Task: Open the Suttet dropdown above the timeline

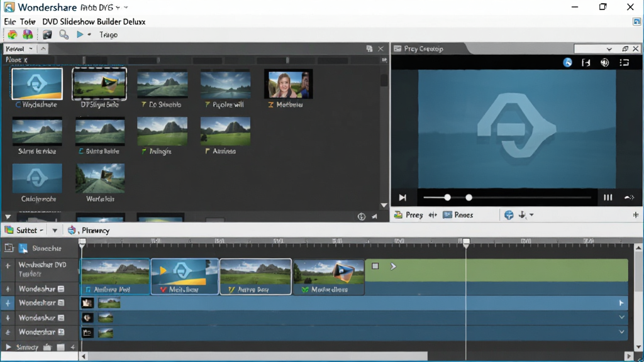Action: coord(24,230)
